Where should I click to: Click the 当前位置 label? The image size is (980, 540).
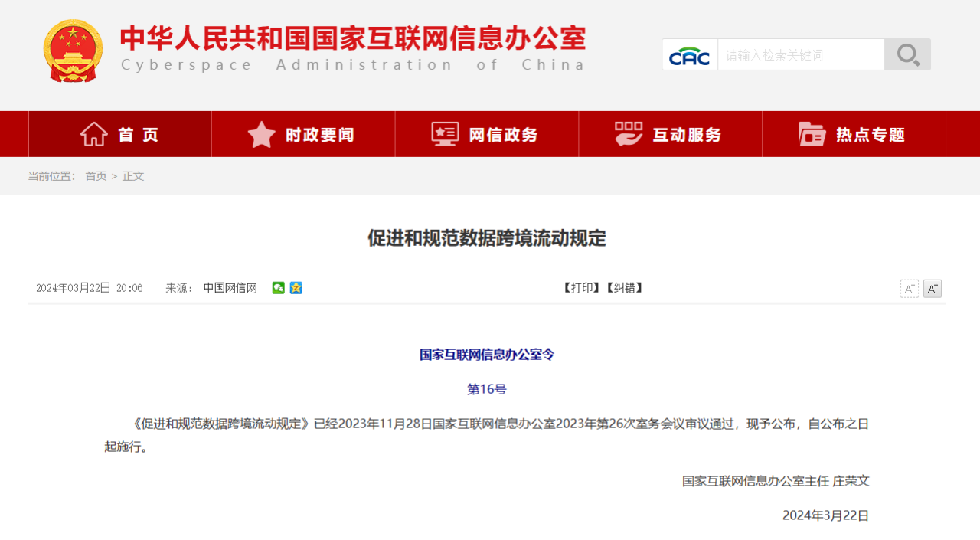point(52,176)
